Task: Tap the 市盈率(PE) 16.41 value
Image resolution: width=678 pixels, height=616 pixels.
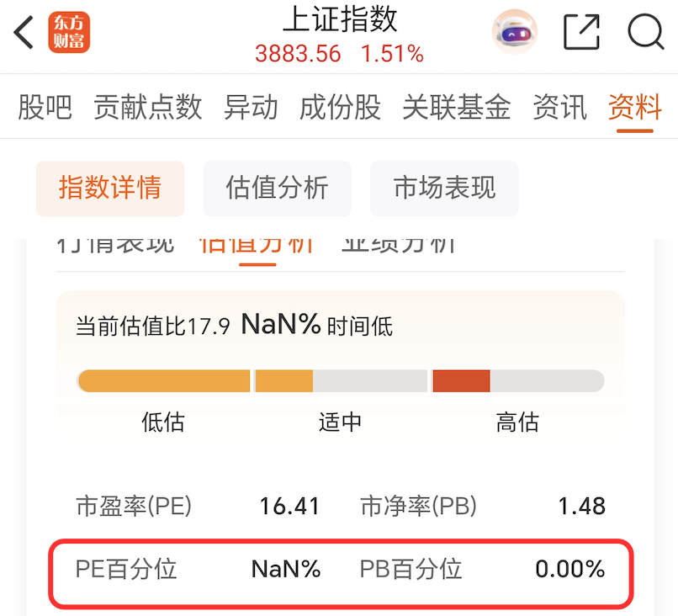Action: 289,506
